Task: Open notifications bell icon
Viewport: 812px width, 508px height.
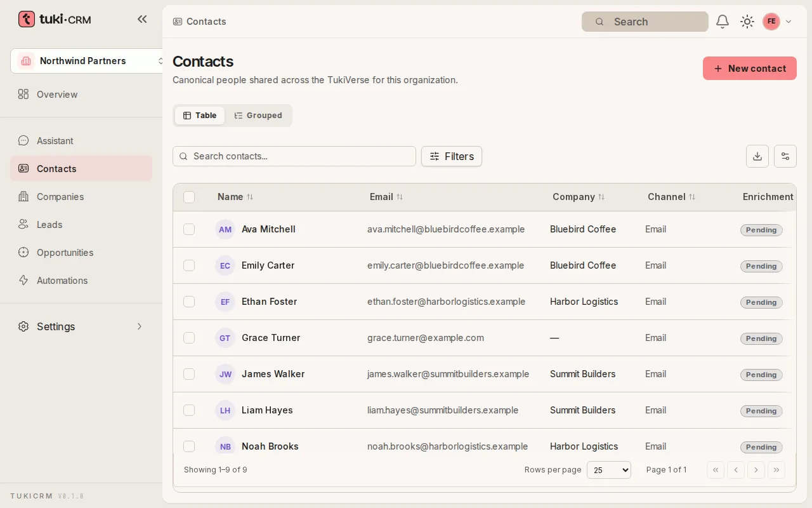Action: 723,22
